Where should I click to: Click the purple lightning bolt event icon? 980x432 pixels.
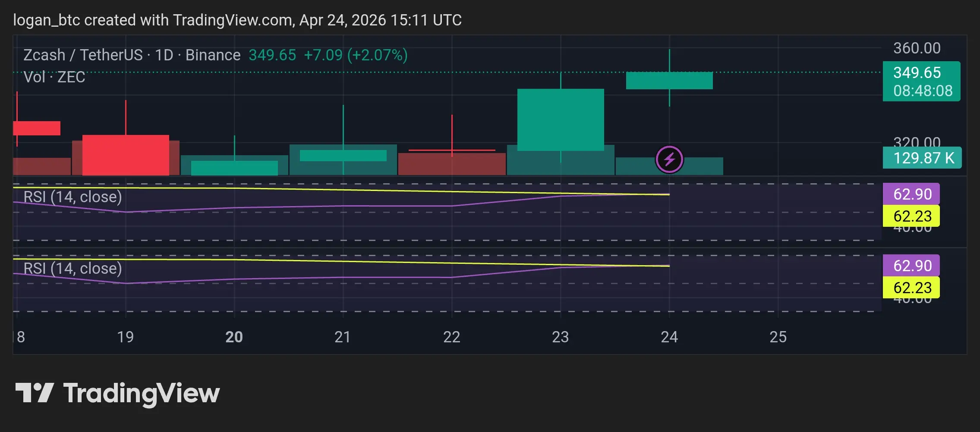(x=669, y=160)
